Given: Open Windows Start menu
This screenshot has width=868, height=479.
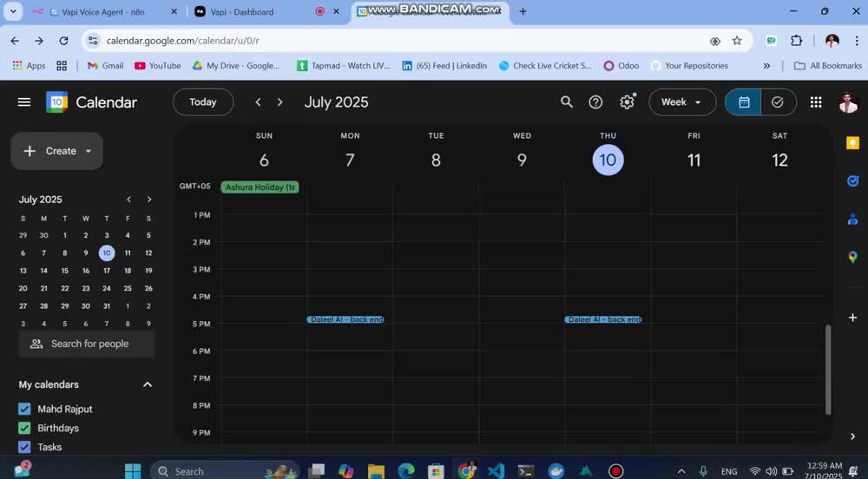Looking at the screenshot, I should coord(133,471).
